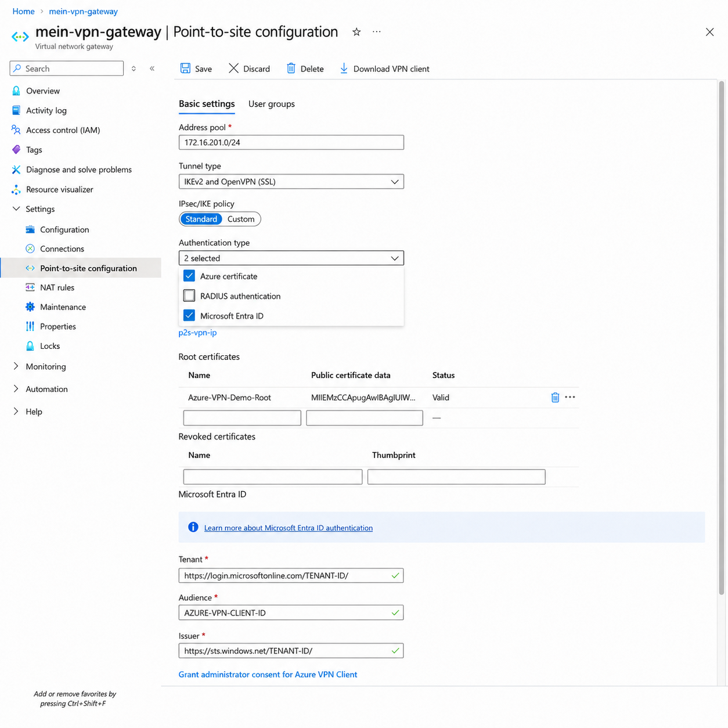Click Grant administrator consent for Azure VPN Client

[x=268, y=674]
